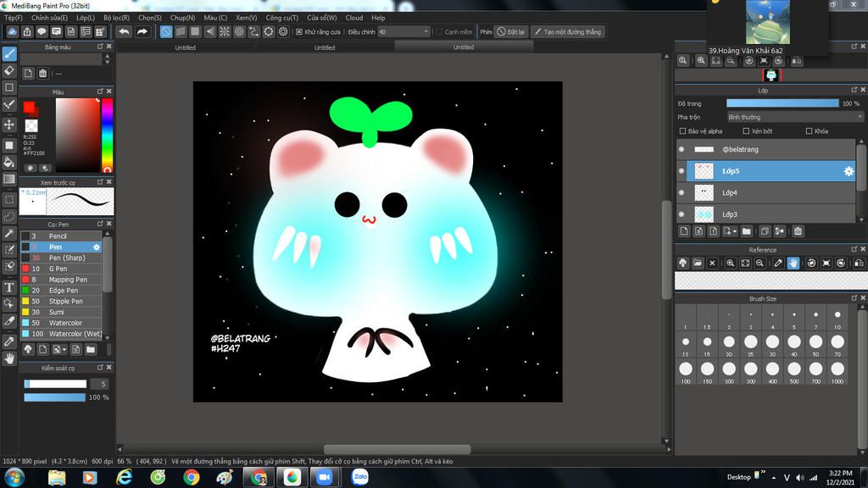Redo the undone action
Image resolution: width=868 pixels, height=488 pixels.
point(142,31)
